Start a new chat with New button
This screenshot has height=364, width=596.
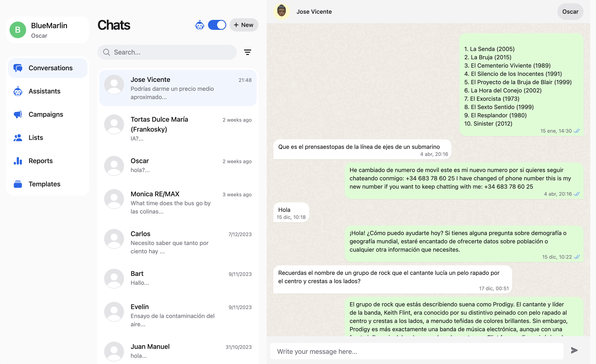tap(244, 25)
